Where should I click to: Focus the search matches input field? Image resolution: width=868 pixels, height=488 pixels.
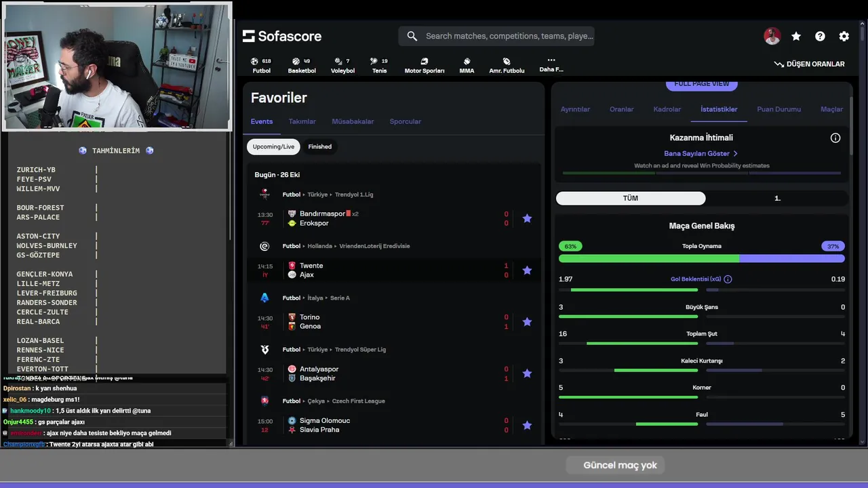tap(496, 36)
